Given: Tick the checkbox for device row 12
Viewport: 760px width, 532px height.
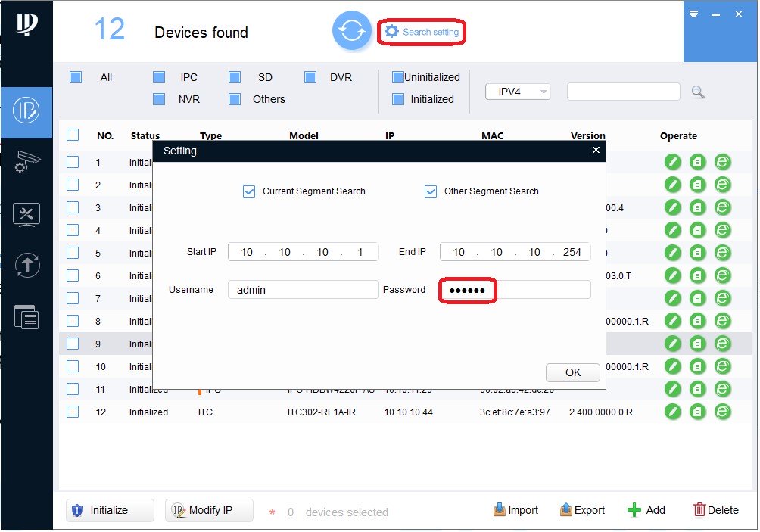Looking at the screenshot, I should pos(73,412).
